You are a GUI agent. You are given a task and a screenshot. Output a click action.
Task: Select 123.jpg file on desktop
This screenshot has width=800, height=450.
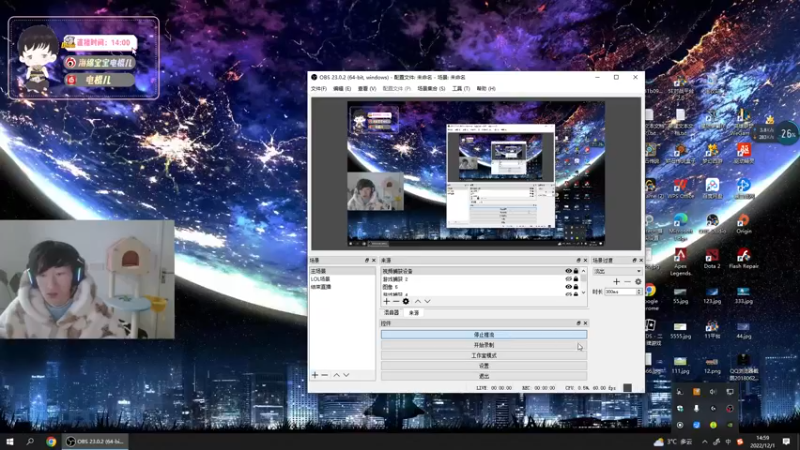712,295
